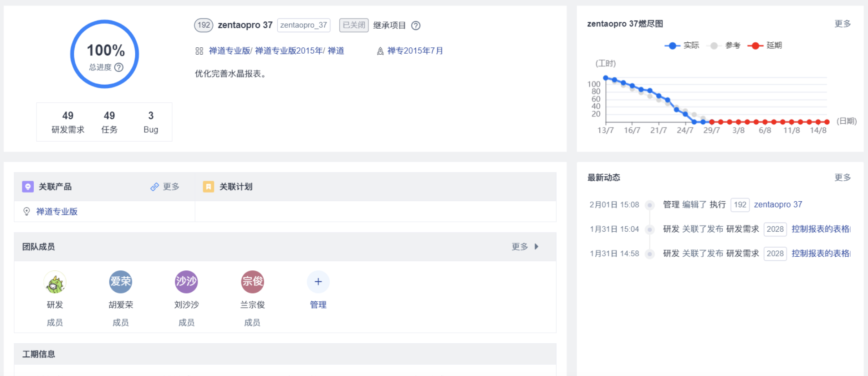The width and height of the screenshot is (868, 376).
Task: Toggle the 延期 series in burndown legend
Action: pos(765,46)
